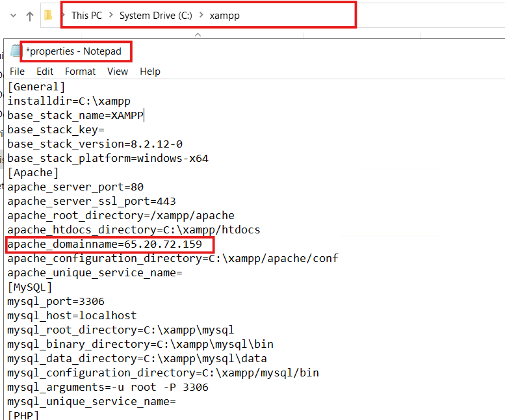Click the folder icon in address bar

click(x=48, y=15)
